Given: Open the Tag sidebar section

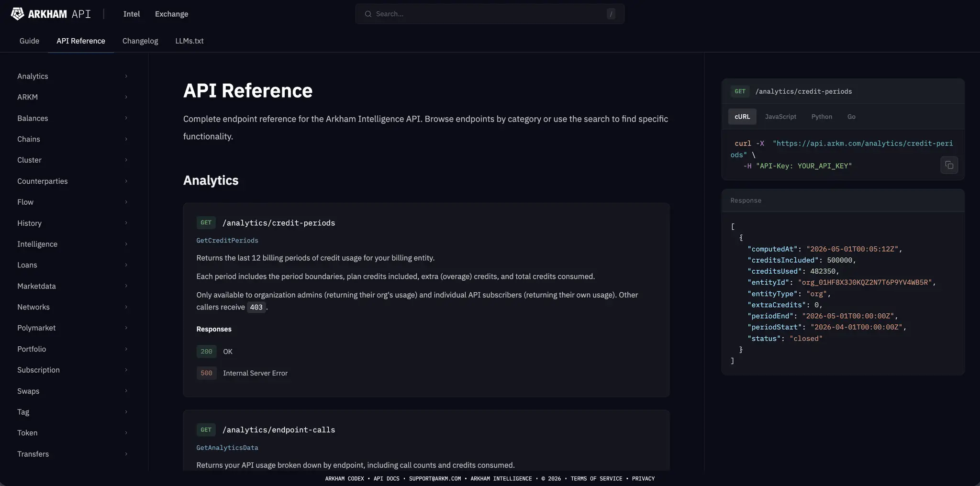Looking at the screenshot, I should click(x=72, y=412).
